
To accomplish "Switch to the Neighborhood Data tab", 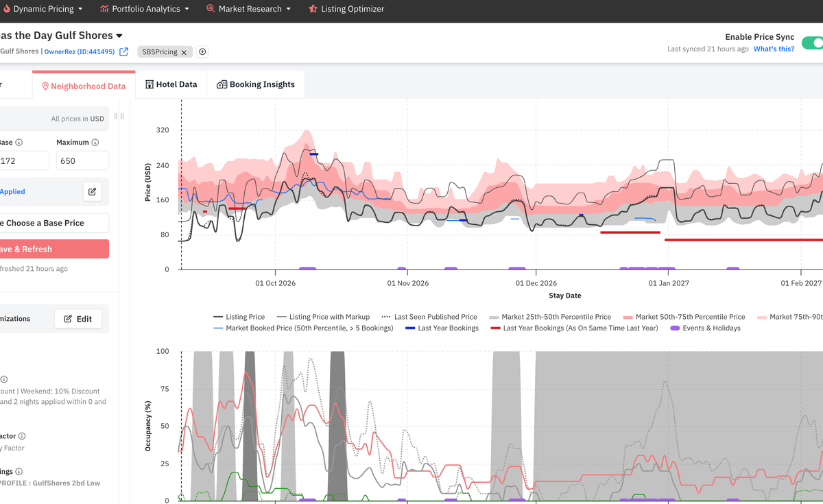I will tap(84, 86).
